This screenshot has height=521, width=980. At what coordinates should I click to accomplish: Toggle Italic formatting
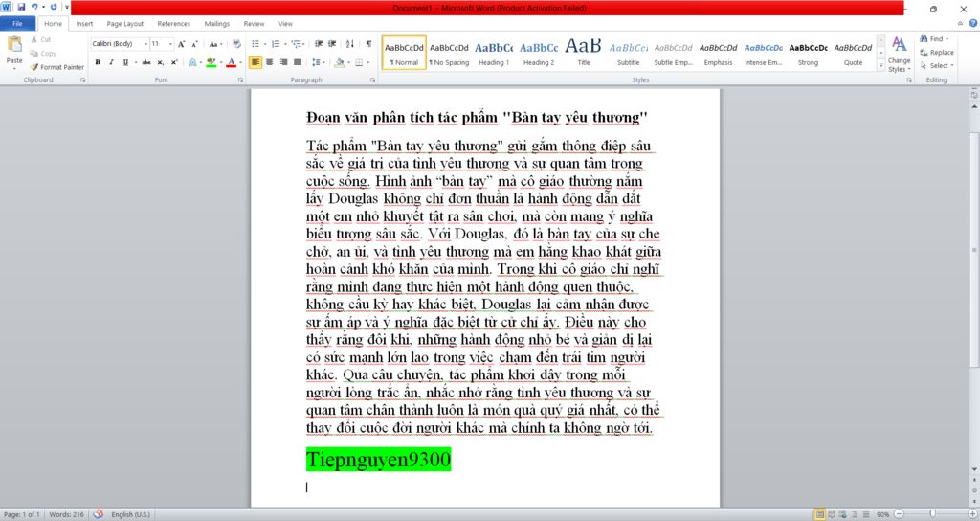point(111,62)
